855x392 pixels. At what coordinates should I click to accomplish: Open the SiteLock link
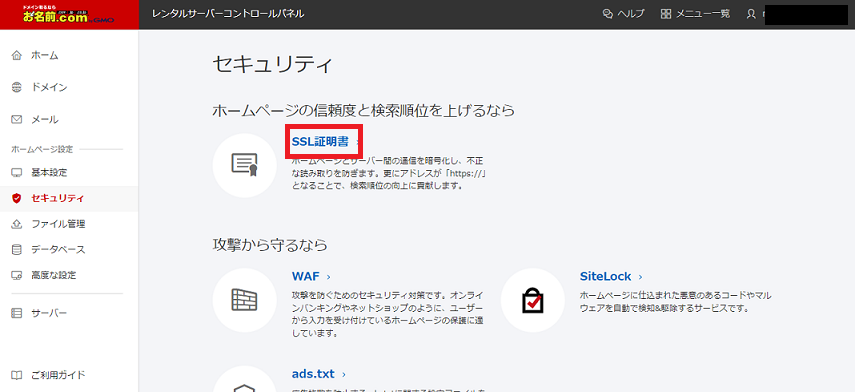coord(605,276)
